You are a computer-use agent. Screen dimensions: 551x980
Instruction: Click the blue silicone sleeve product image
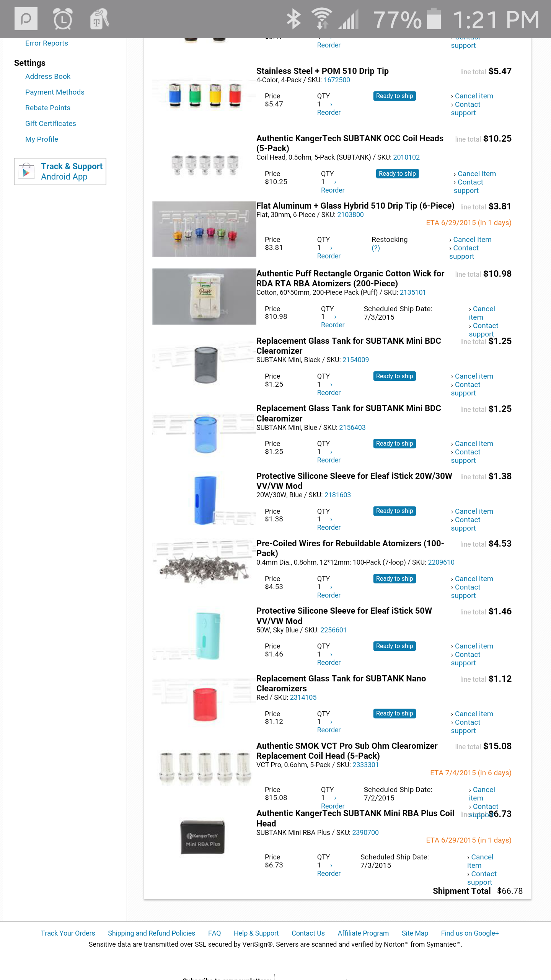pos(205,500)
